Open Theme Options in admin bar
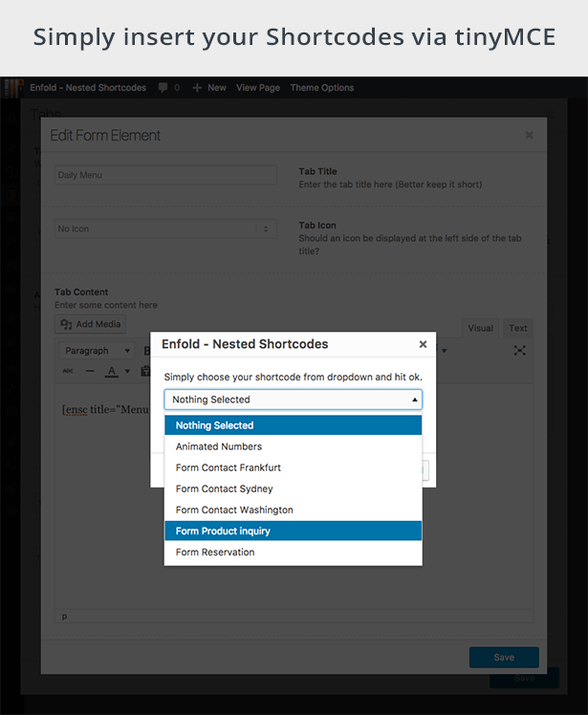The image size is (588, 715). click(322, 88)
